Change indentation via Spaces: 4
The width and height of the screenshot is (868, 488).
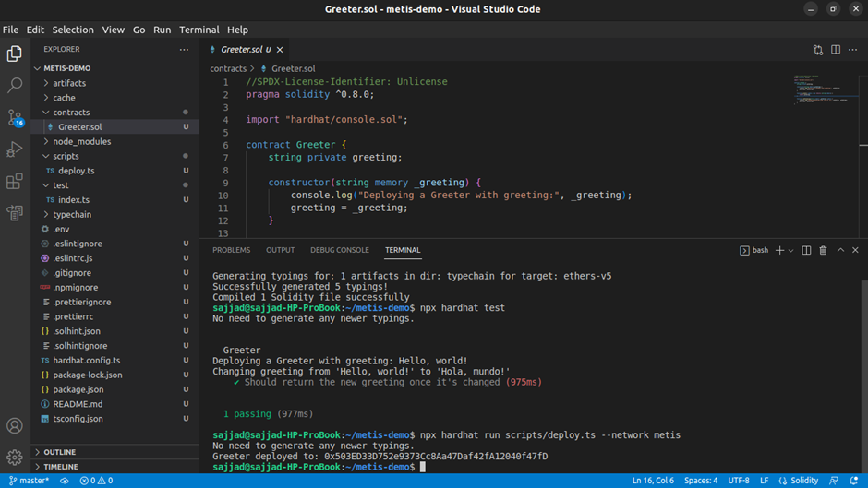click(x=701, y=481)
